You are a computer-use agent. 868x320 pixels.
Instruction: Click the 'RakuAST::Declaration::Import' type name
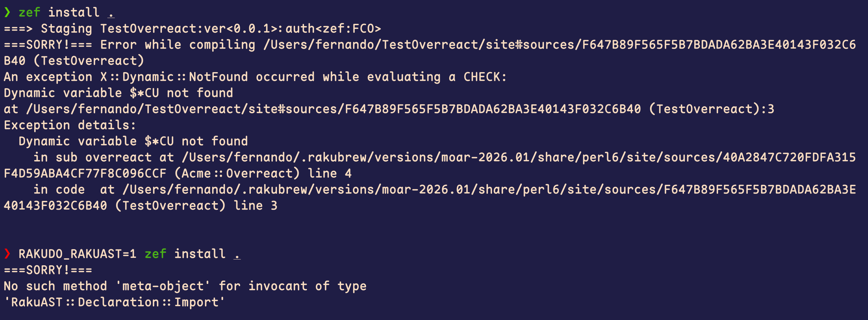tap(114, 302)
